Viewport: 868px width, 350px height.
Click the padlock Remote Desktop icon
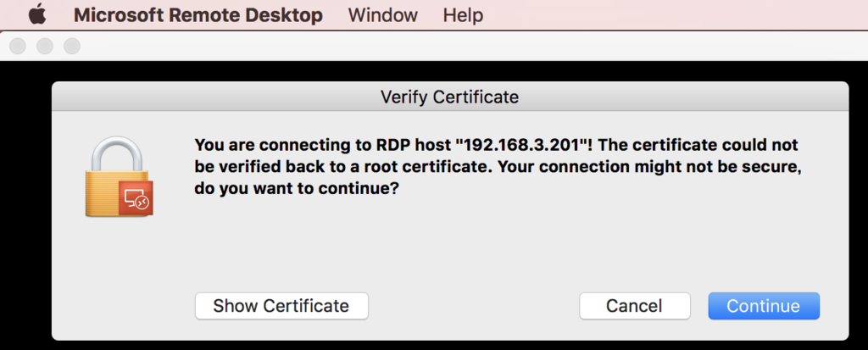[x=119, y=177]
